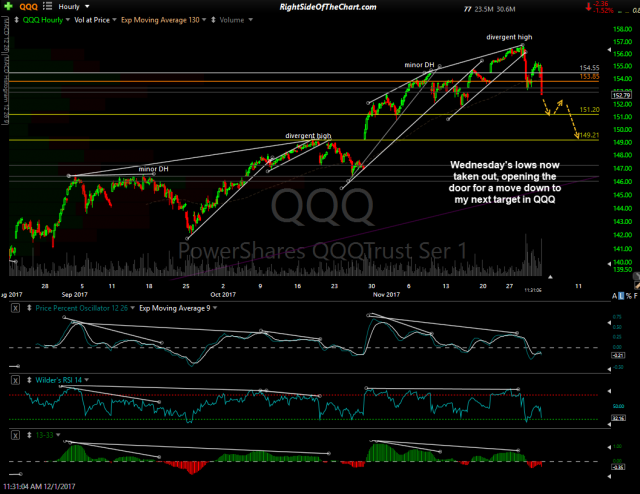Click the red down-arrow price change icon
Viewport: 640px width, 494px height.
[589, 7]
